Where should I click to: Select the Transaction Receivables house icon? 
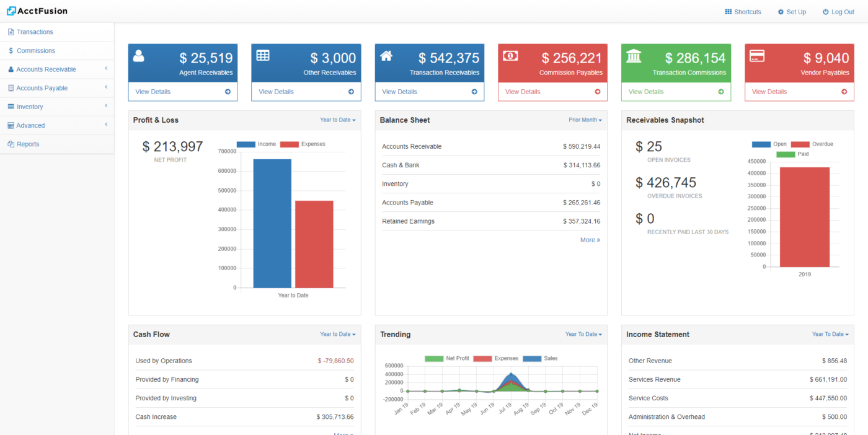(386, 55)
